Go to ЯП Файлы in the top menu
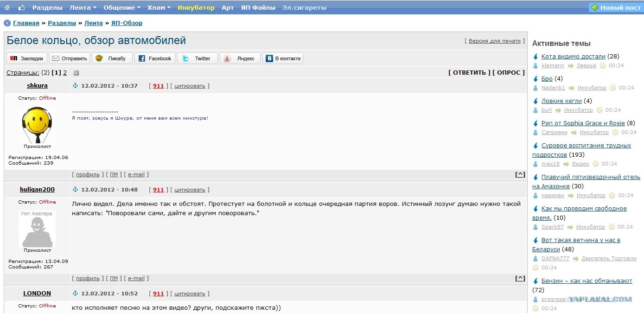This screenshot has height=313, width=644. pyautogui.click(x=258, y=7)
